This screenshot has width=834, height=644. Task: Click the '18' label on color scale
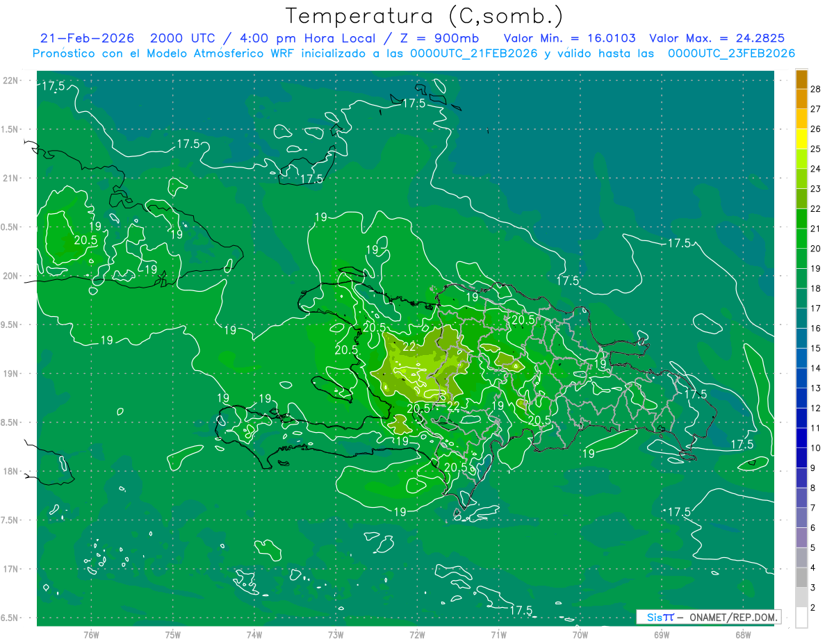coord(815,288)
